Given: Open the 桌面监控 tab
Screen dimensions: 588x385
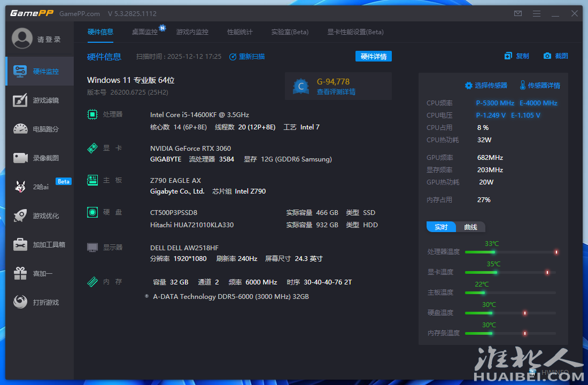Looking at the screenshot, I should pyautogui.click(x=145, y=32).
